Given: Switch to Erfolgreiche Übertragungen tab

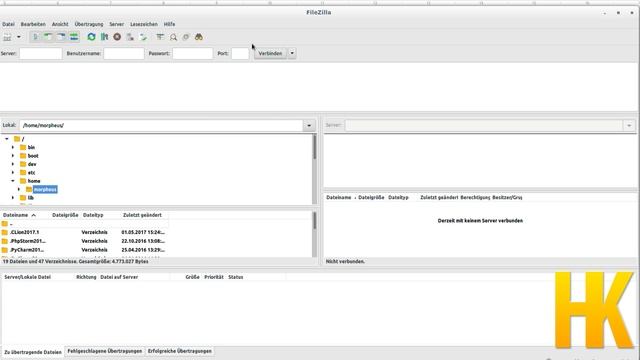Looking at the screenshot, I should [x=180, y=351].
